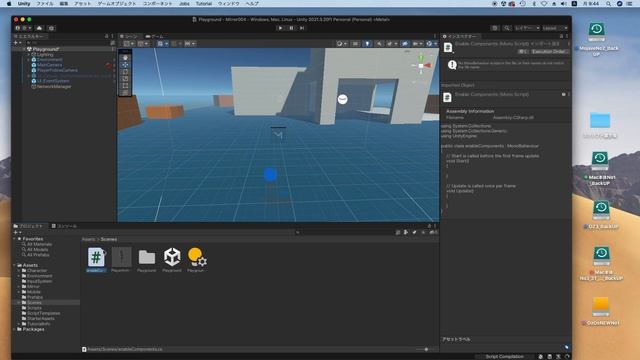Open the scene effects dropdown
Viewport: 640px width, 360px height.
coord(391,43)
